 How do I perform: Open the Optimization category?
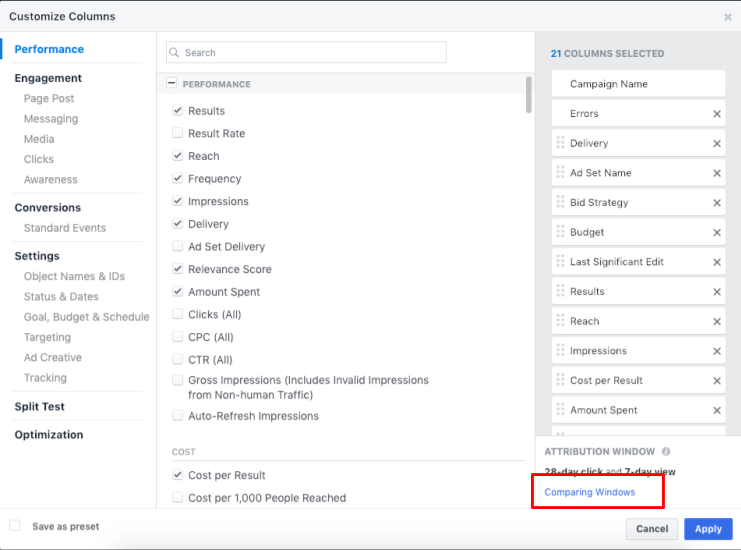point(49,435)
